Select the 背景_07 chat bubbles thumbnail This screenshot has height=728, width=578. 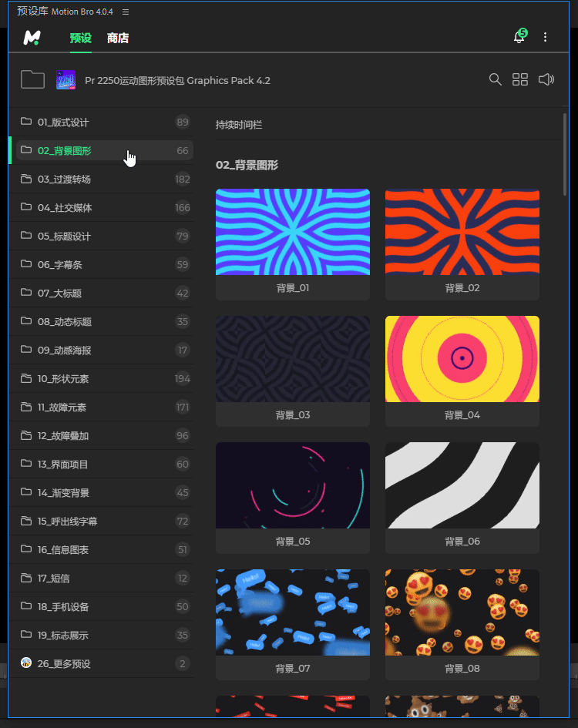click(293, 612)
